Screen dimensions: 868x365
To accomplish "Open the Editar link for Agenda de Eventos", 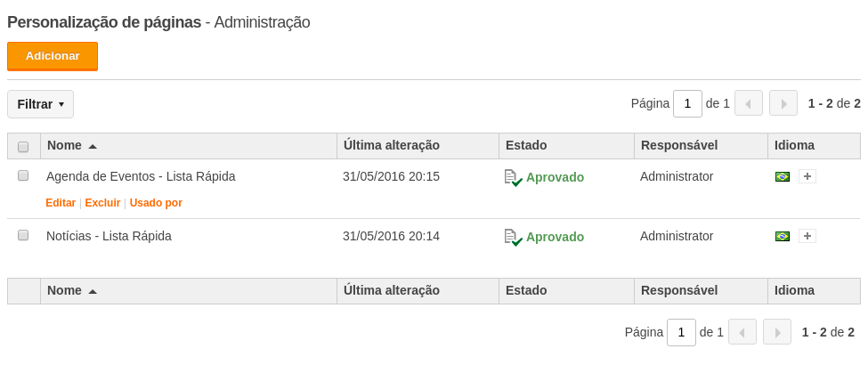I will [x=61, y=203].
